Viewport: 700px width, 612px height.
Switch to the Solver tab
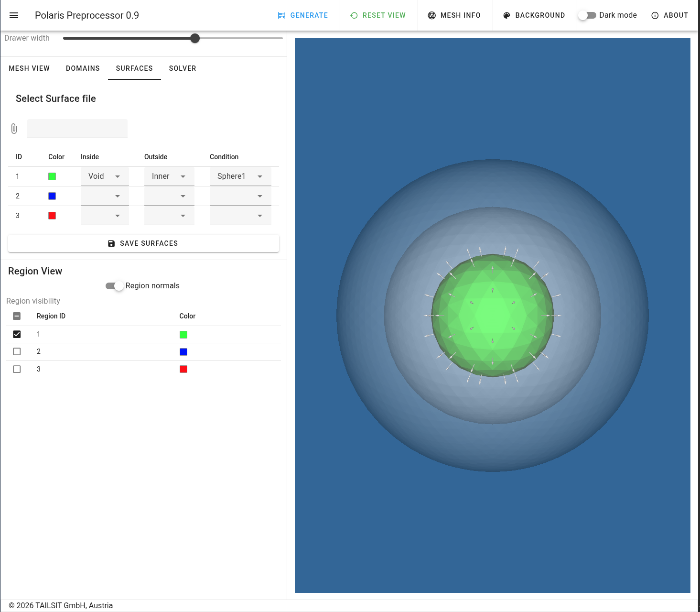pyautogui.click(x=183, y=68)
